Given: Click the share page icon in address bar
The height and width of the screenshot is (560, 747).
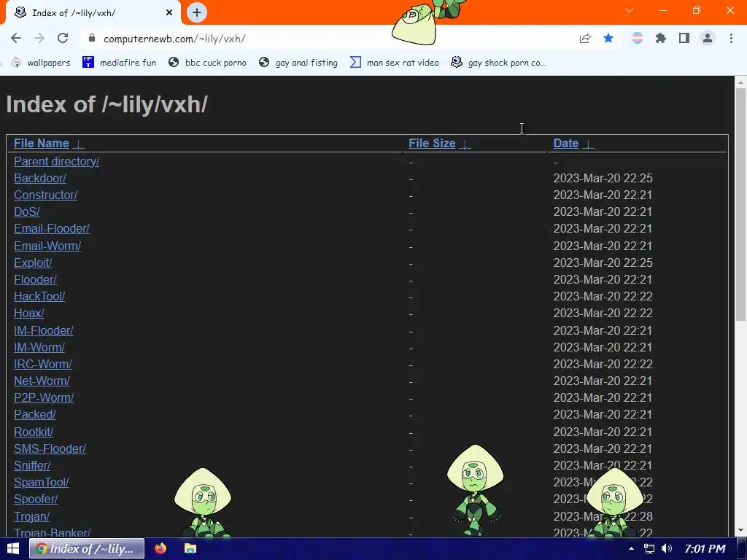Looking at the screenshot, I should [x=584, y=38].
